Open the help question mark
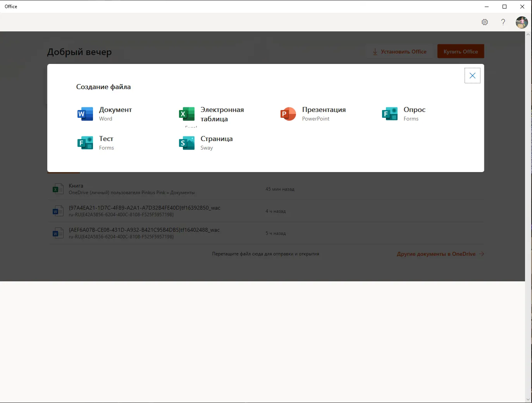 point(503,22)
